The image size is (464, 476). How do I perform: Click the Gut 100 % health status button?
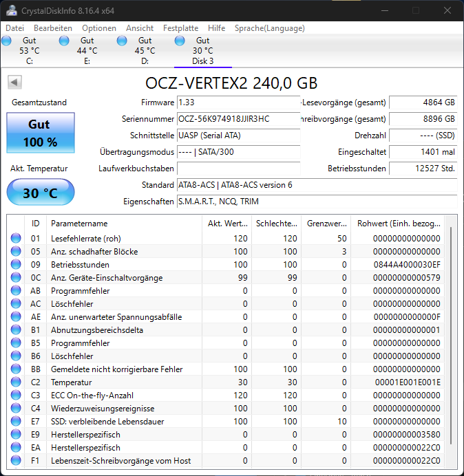pyautogui.click(x=41, y=133)
